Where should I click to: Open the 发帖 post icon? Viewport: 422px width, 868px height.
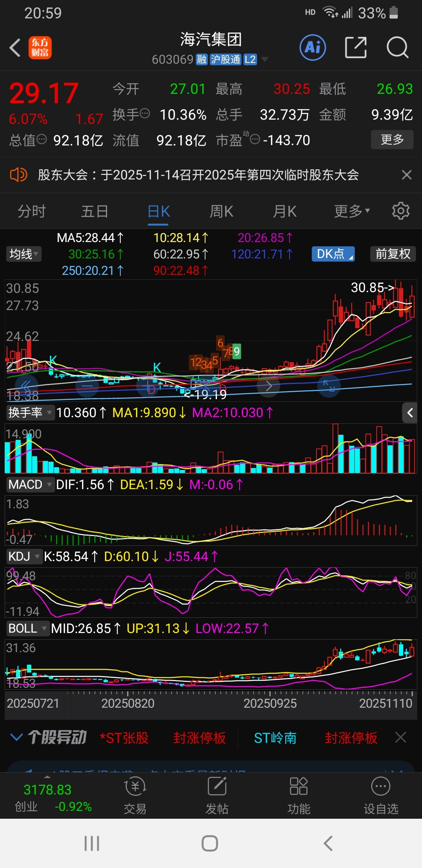click(x=217, y=795)
